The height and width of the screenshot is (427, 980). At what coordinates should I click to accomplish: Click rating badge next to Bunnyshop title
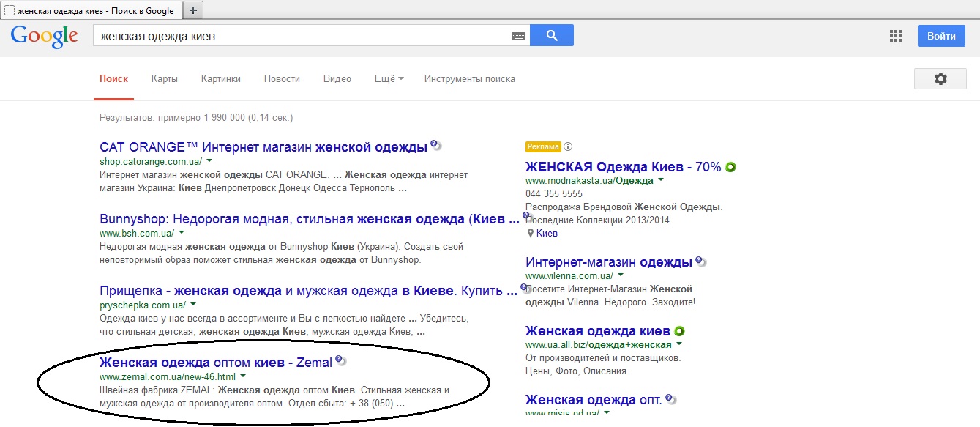click(x=526, y=217)
